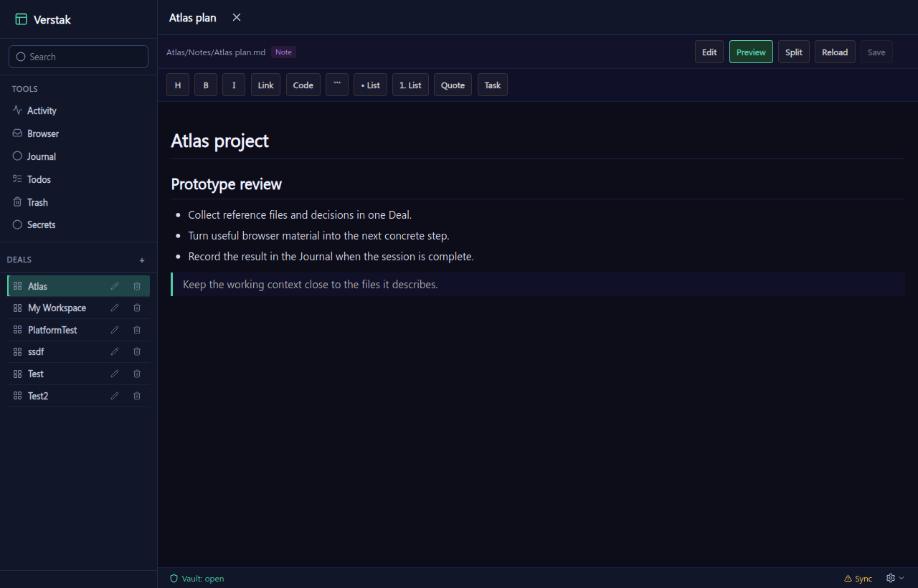Apply bold formatting with B button
Viewport: 918px width, 588px height.
click(x=206, y=85)
